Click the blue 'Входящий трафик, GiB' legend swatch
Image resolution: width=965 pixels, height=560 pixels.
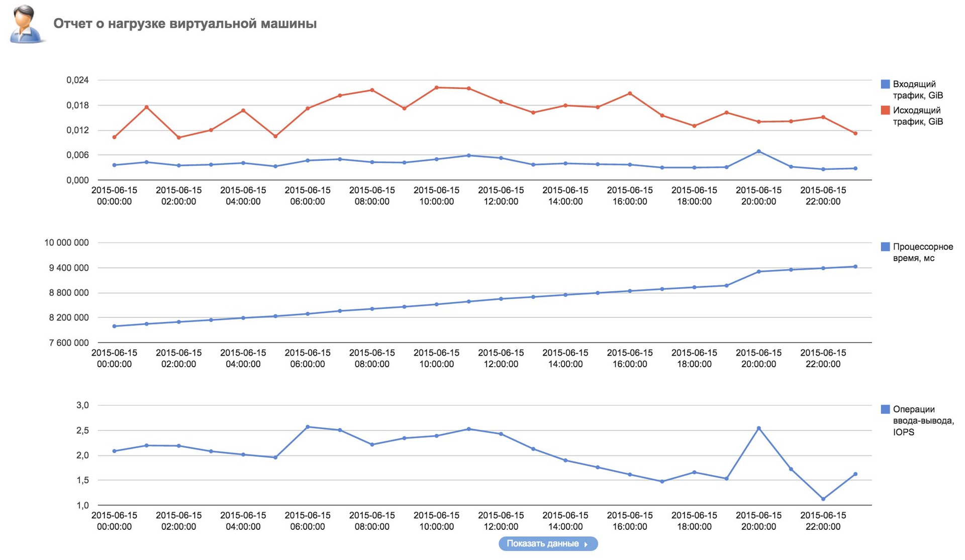885,84
